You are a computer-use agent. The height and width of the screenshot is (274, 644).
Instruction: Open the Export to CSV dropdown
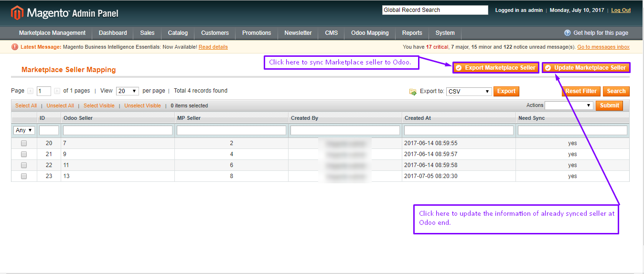[x=469, y=91]
